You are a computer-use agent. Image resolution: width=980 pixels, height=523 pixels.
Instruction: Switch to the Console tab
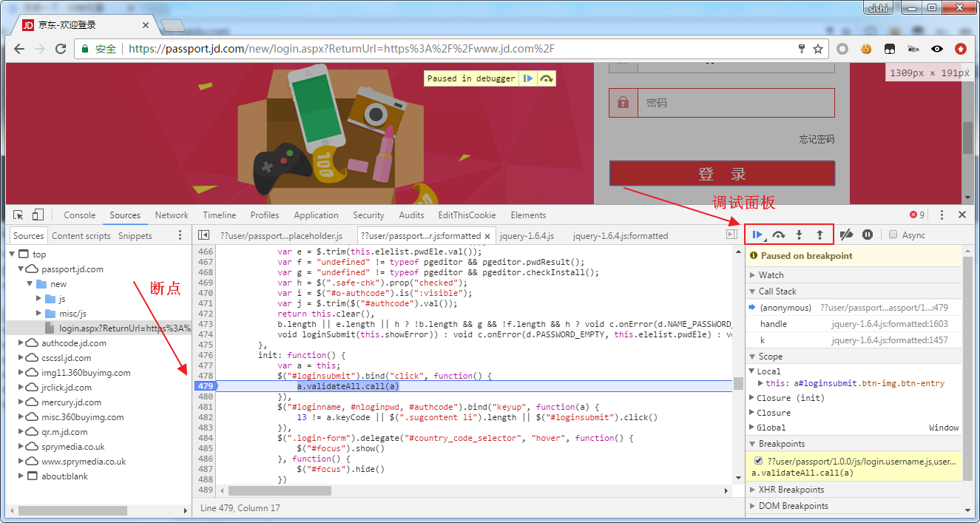pyautogui.click(x=80, y=215)
